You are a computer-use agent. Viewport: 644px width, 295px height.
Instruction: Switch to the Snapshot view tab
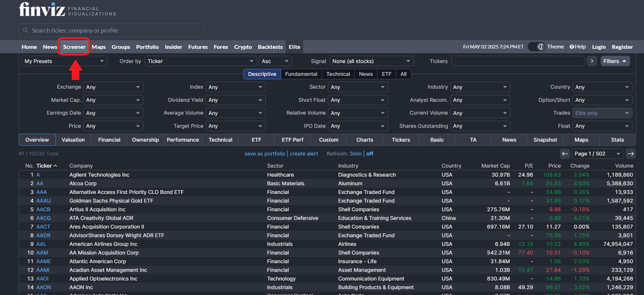pyautogui.click(x=545, y=140)
